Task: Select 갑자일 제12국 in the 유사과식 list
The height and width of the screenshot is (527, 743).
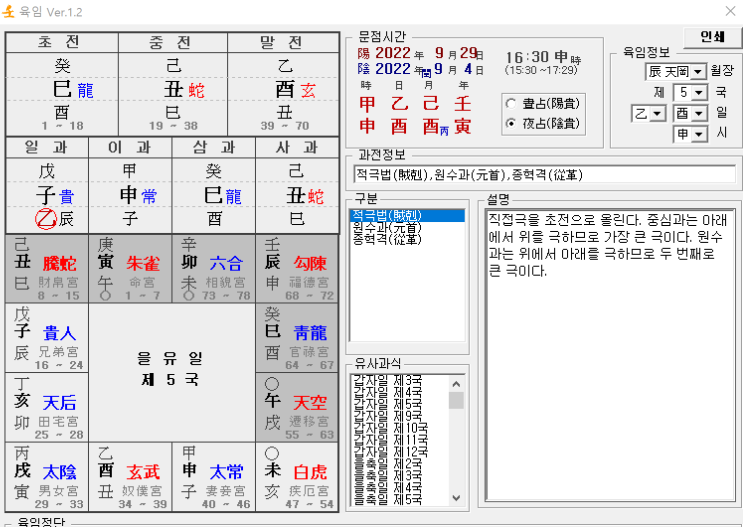Action: [x=391, y=451]
